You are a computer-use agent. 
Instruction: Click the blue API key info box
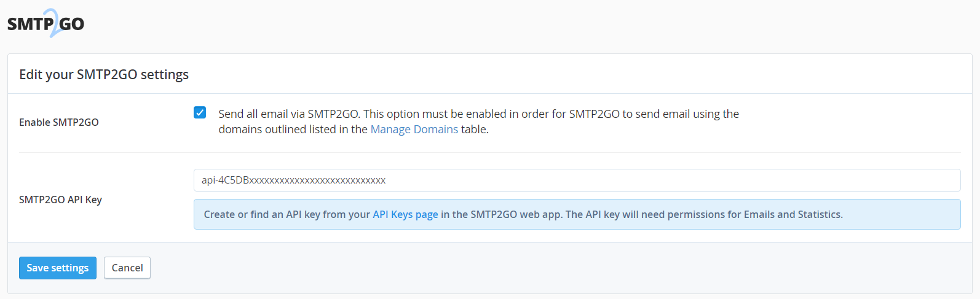coord(577,214)
